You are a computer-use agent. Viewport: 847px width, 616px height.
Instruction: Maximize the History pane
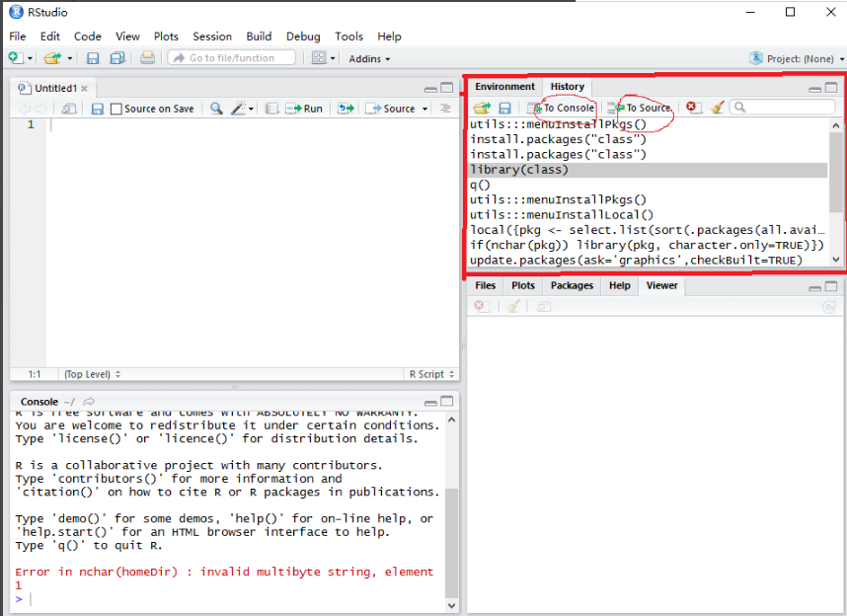(x=832, y=88)
